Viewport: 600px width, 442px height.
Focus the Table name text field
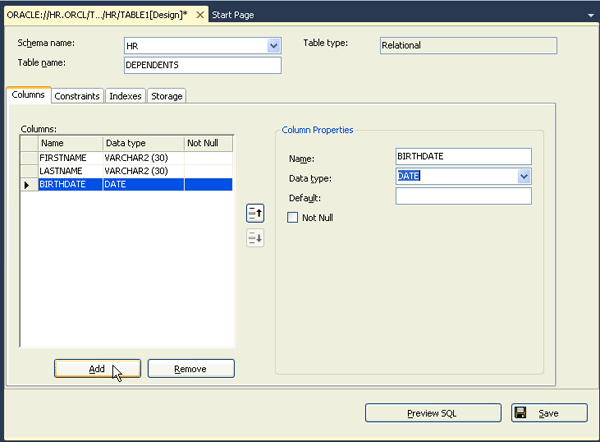[201, 66]
